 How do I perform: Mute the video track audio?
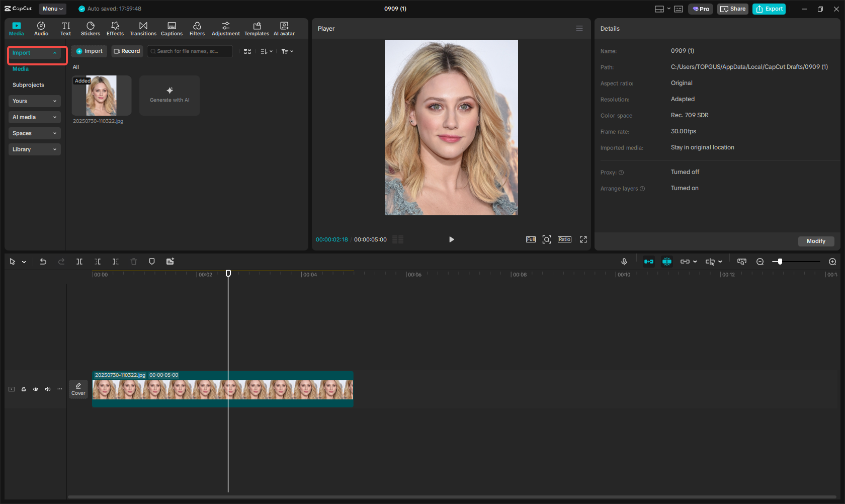coord(48,389)
